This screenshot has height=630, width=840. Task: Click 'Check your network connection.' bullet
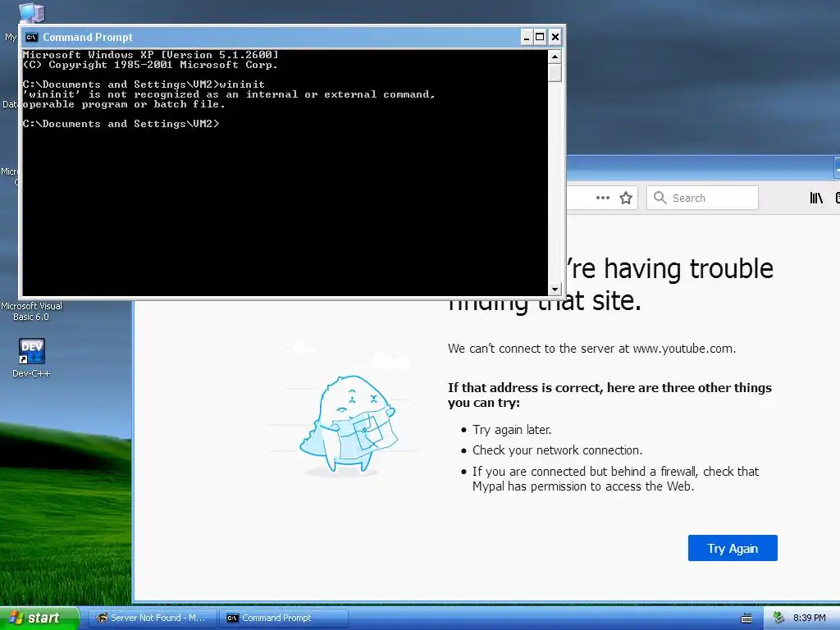(x=557, y=450)
